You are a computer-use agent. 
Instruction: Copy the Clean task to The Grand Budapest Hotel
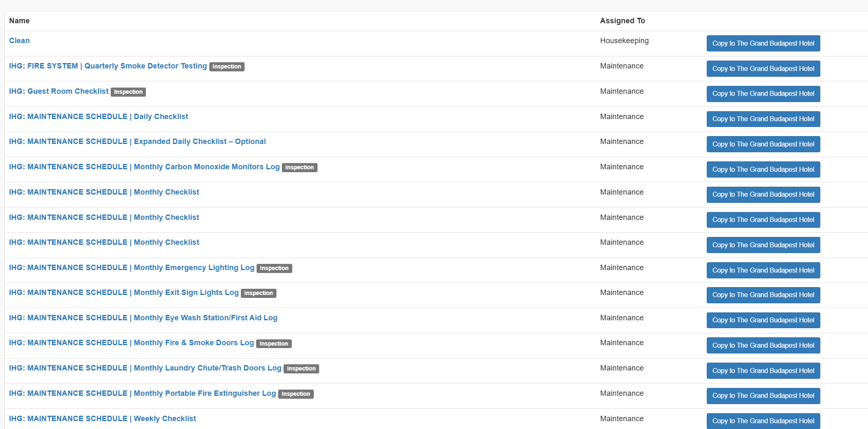(x=763, y=43)
